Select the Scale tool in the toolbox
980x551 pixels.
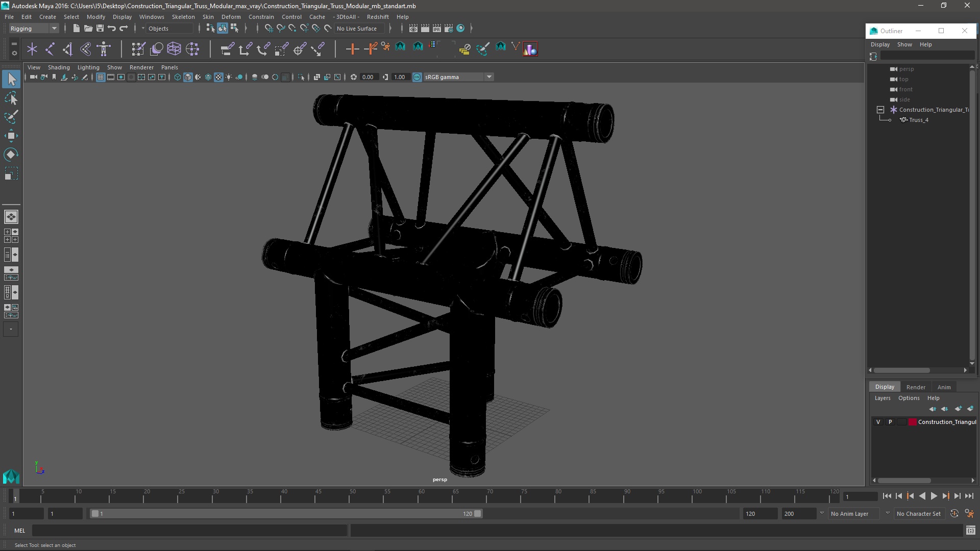[x=11, y=173]
